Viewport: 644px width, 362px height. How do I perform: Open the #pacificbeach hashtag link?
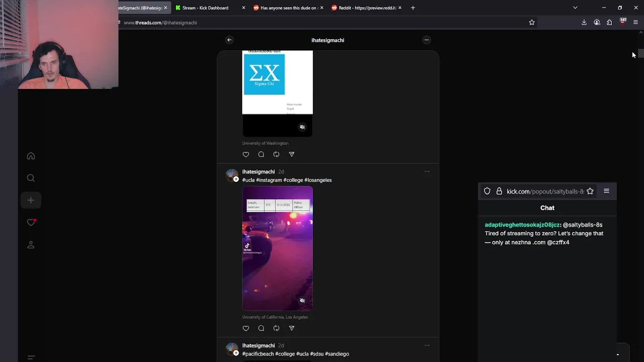click(x=258, y=354)
